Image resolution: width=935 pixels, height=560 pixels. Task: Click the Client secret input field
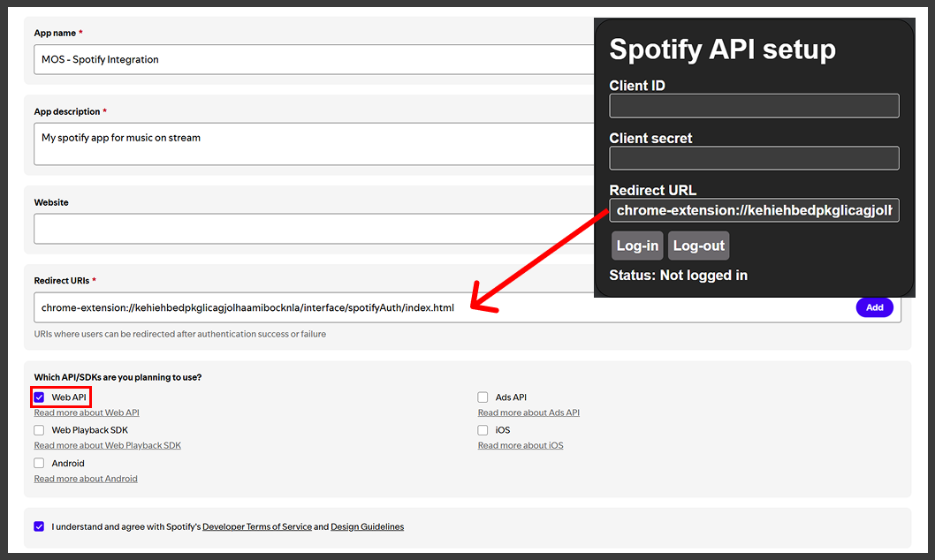pyautogui.click(x=753, y=158)
